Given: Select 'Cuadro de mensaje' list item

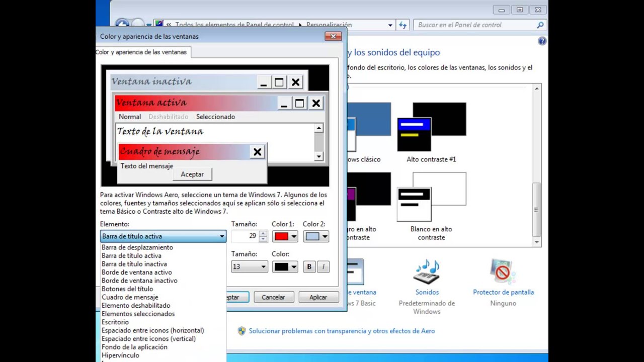Looking at the screenshot, I should 130,297.
